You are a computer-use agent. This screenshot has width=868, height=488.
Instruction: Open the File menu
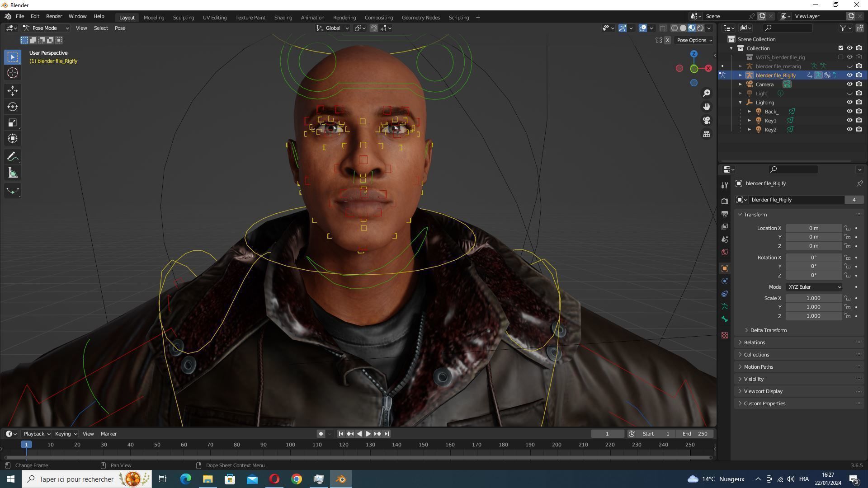pyautogui.click(x=20, y=16)
